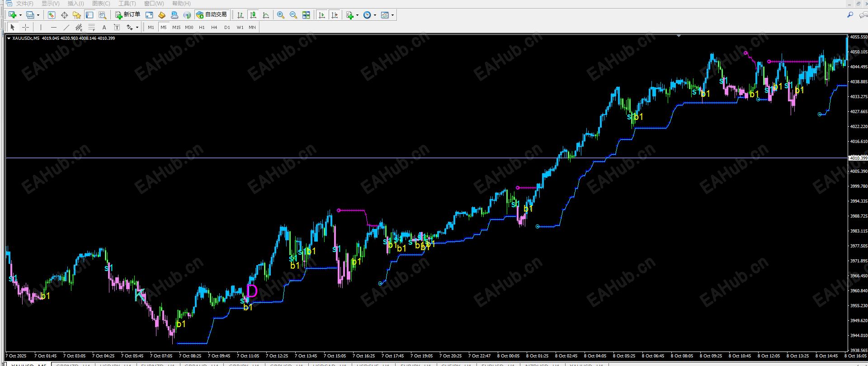Select the horizontal line tool

click(x=53, y=27)
